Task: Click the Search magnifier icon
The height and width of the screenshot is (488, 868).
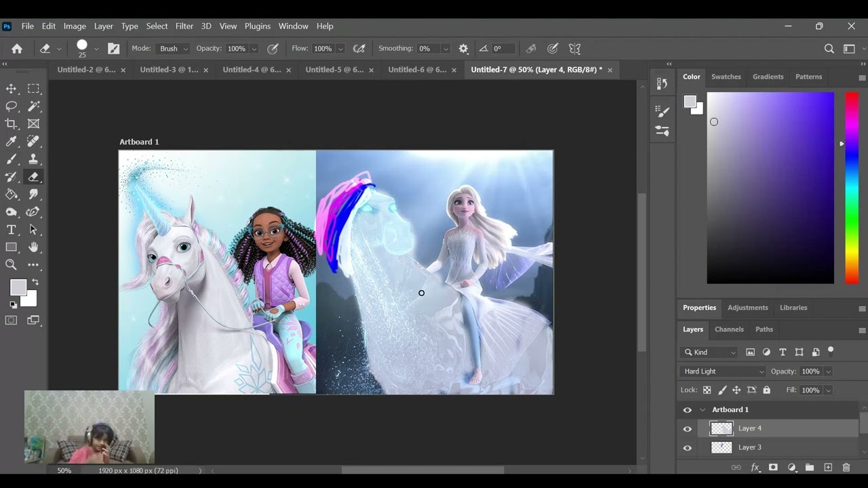Action: tap(829, 49)
